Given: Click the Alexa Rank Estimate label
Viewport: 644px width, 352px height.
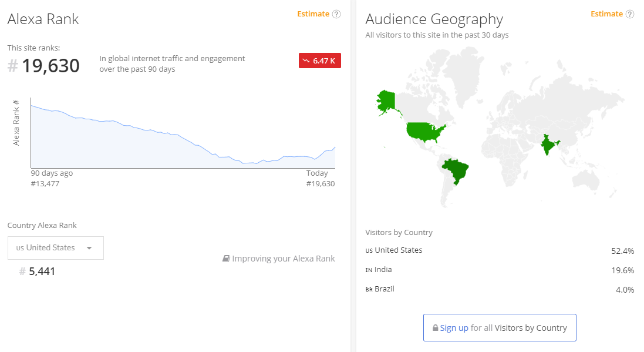Looking at the screenshot, I should tap(313, 14).
